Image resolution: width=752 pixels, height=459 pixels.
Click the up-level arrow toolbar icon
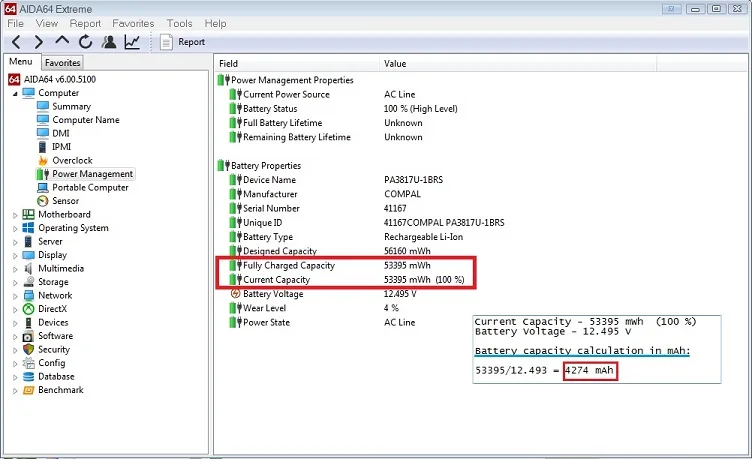pyautogui.click(x=62, y=41)
